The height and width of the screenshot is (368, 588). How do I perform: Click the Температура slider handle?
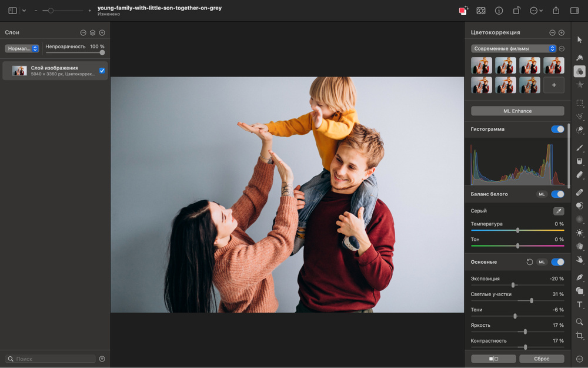[516, 230]
